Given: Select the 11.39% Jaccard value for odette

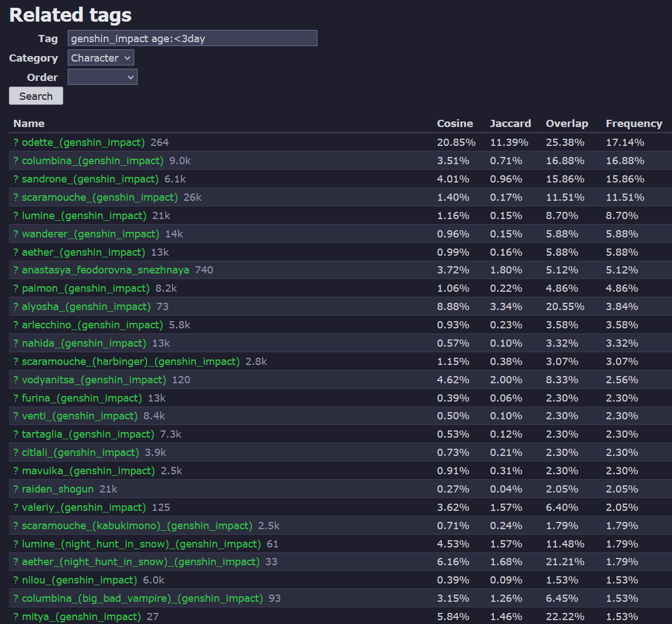Looking at the screenshot, I should click(509, 143).
